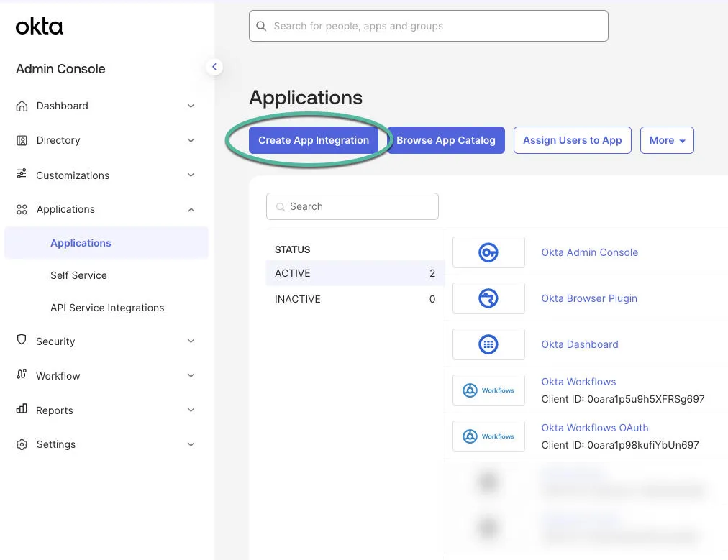Click the Okta Browser Plugin app logo
The width and height of the screenshot is (728, 560).
pos(488,298)
